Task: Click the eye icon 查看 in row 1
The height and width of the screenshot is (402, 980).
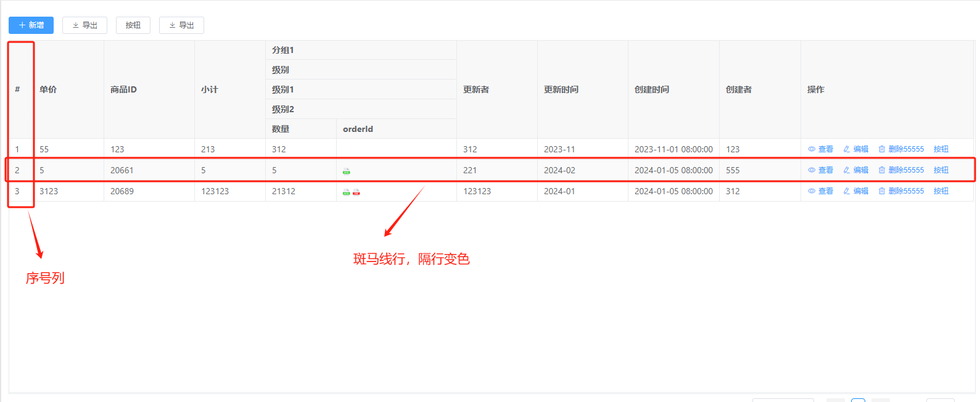Action: pyautogui.click(x=812, y=149)
